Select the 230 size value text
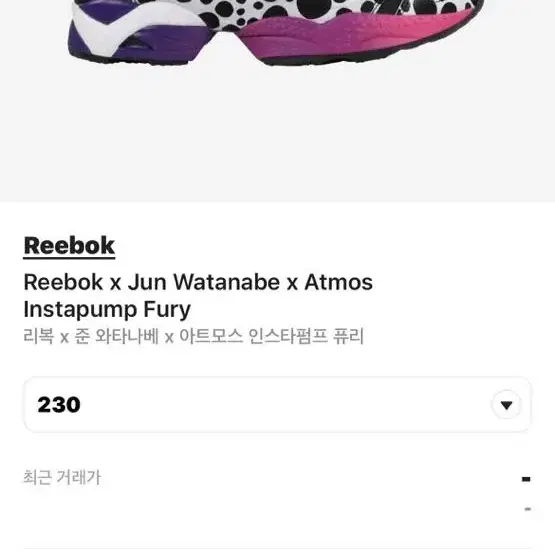This screenshot has width=555, height=555. pyautogui.click(x=59, y=405)
